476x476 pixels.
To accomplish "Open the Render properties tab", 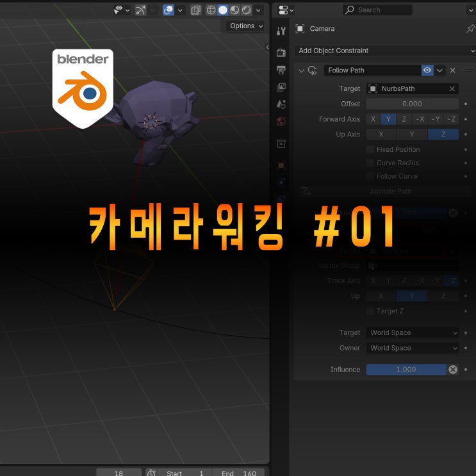I will [x=281, y=53].
